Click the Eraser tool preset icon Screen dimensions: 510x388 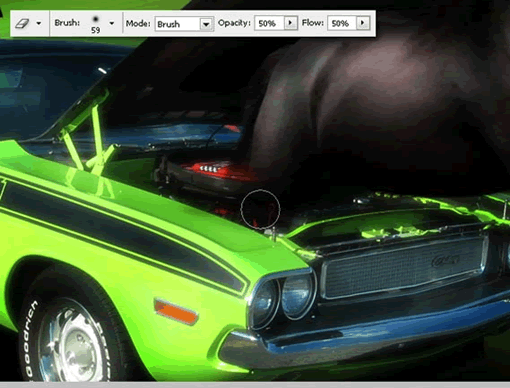(x=22, y=23)
